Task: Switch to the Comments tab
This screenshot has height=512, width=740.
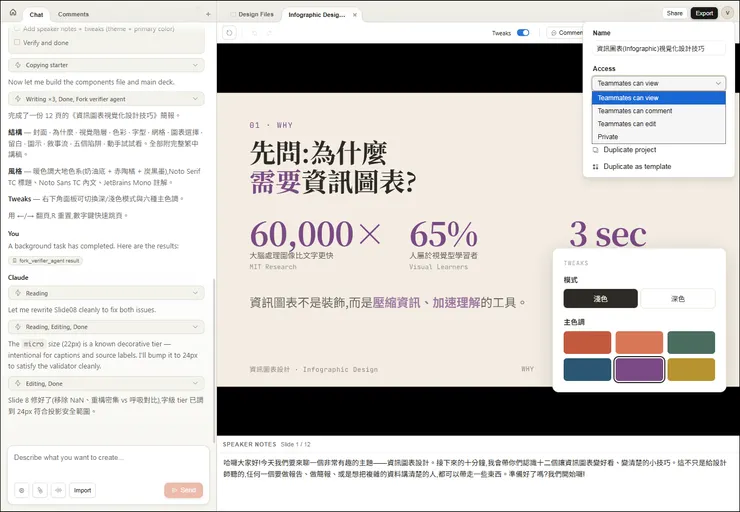Action: (x=73, y=15)
